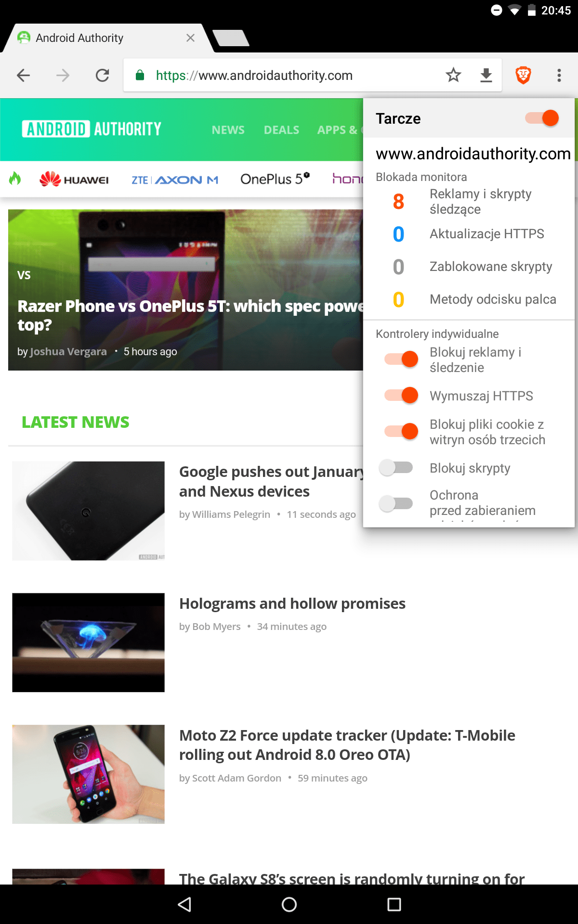Screen dimensions: 578x924
Task: Tap the download page icon
Action: click(486, 75)
